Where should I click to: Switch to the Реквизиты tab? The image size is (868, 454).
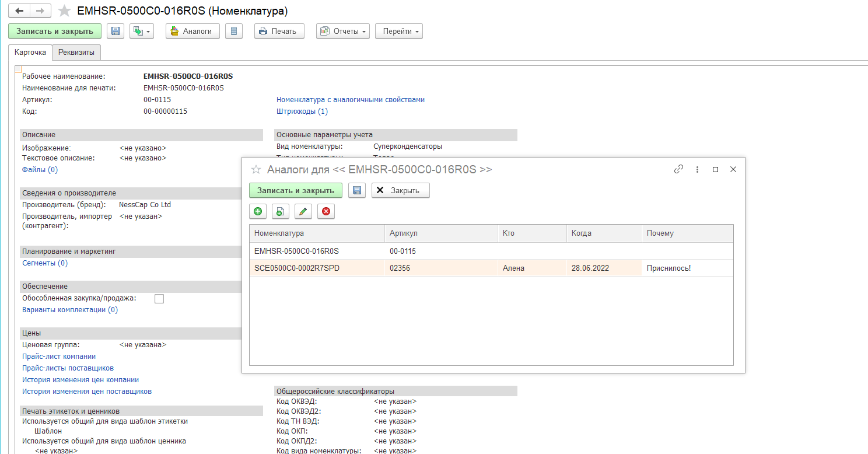click(76, 52)
